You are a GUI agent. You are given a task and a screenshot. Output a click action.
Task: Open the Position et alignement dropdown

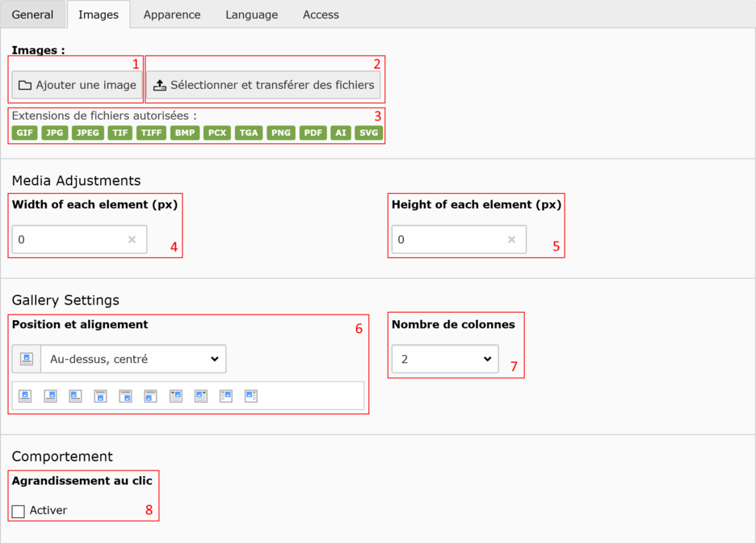click(x=133, y=359)
